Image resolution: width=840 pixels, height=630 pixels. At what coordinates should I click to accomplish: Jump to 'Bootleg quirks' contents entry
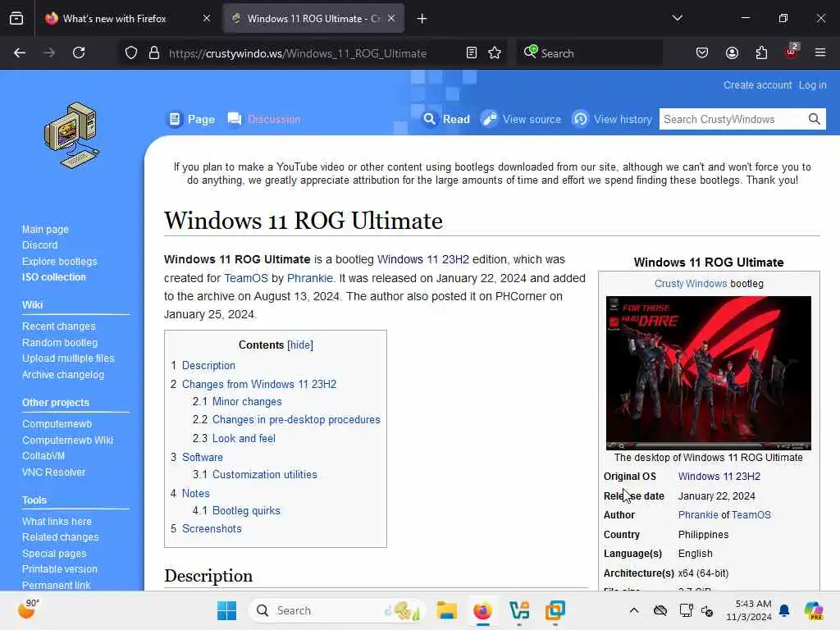point(246,510)
